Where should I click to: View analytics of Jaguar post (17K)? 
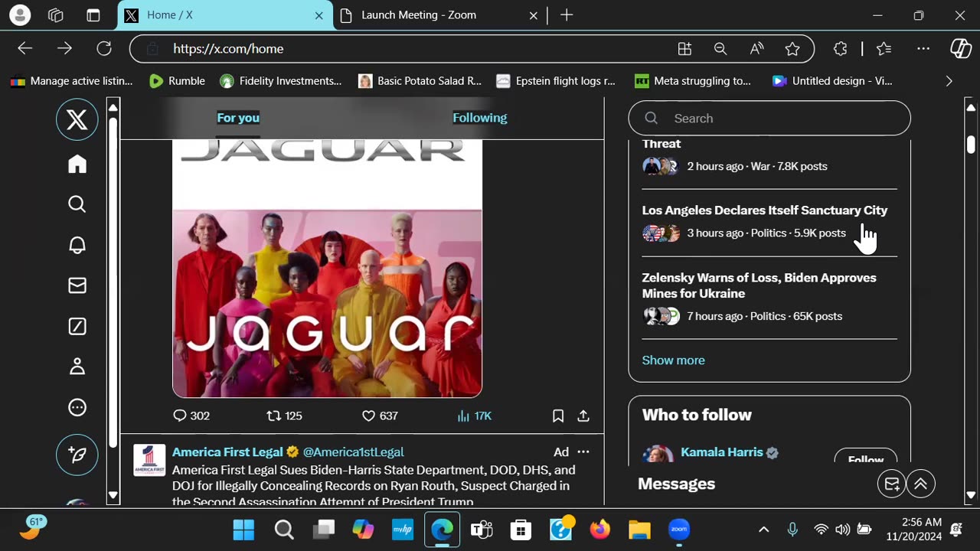475,416
